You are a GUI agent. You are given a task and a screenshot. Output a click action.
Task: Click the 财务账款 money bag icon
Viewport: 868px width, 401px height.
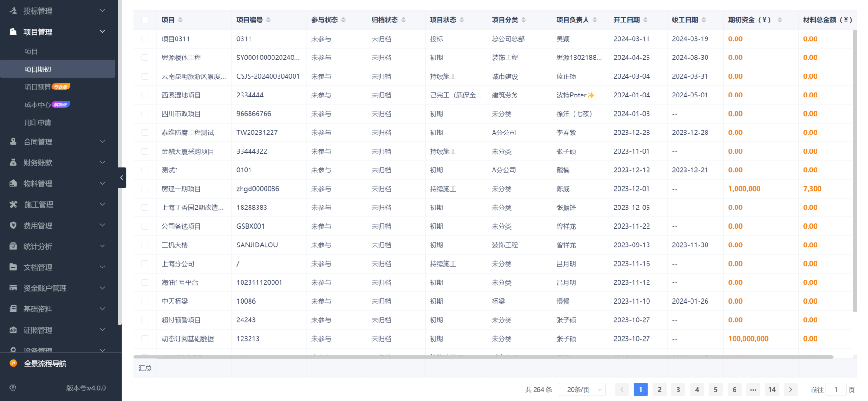13,163
